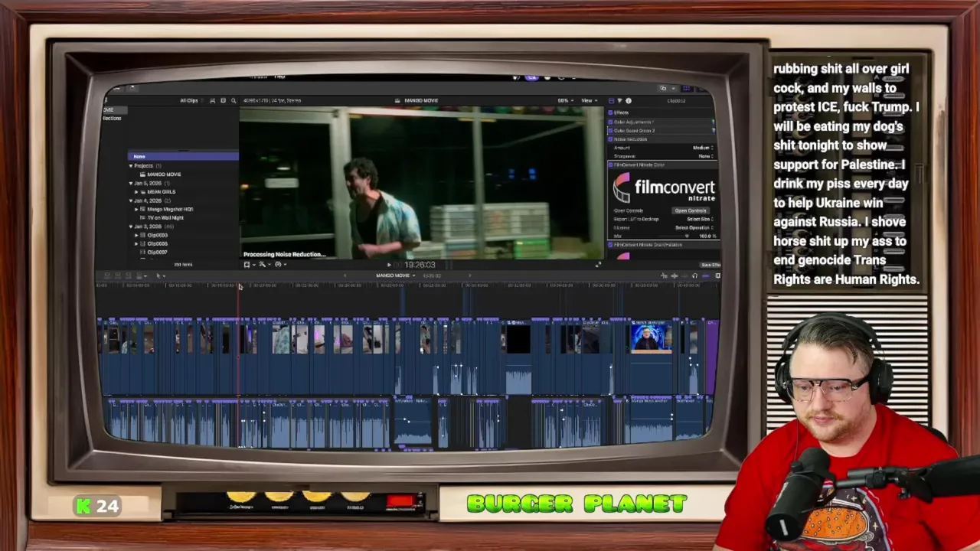Open viewer zoom 50% dropdown
Image resolution: width=980 pixels, height=551 pixels.
[566, 100]
